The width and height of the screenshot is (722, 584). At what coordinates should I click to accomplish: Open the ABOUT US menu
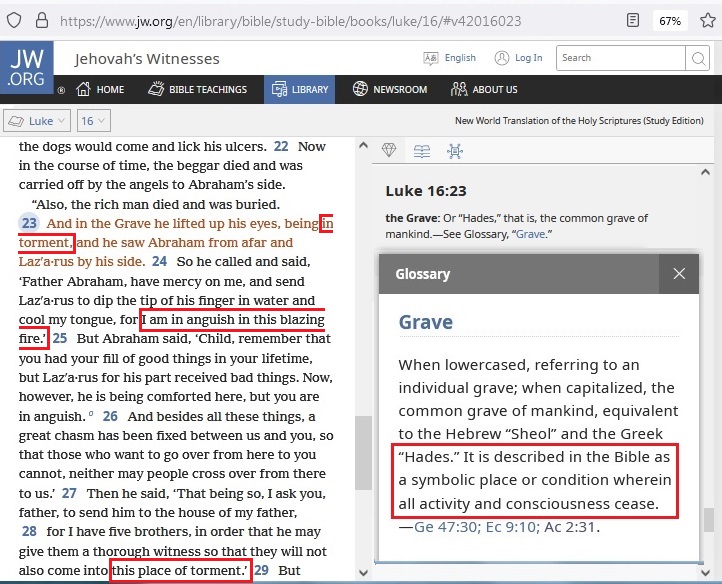click(495, 89)
